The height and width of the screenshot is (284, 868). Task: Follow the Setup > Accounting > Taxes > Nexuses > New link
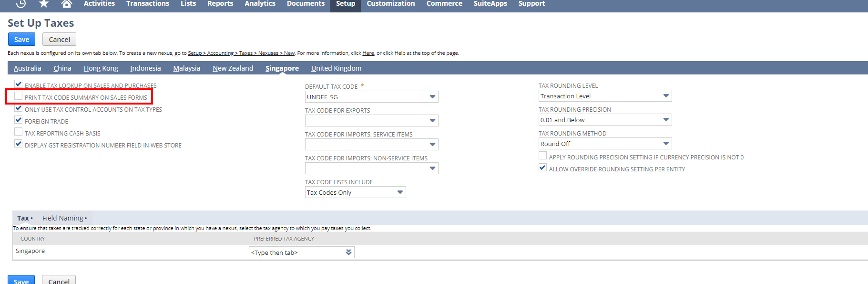[x=241, y=53]
